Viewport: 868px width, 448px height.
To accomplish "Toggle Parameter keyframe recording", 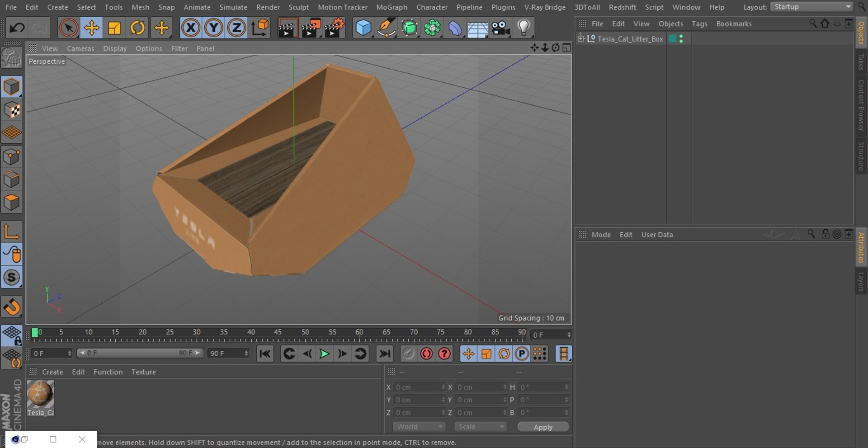I will (521, 354).
